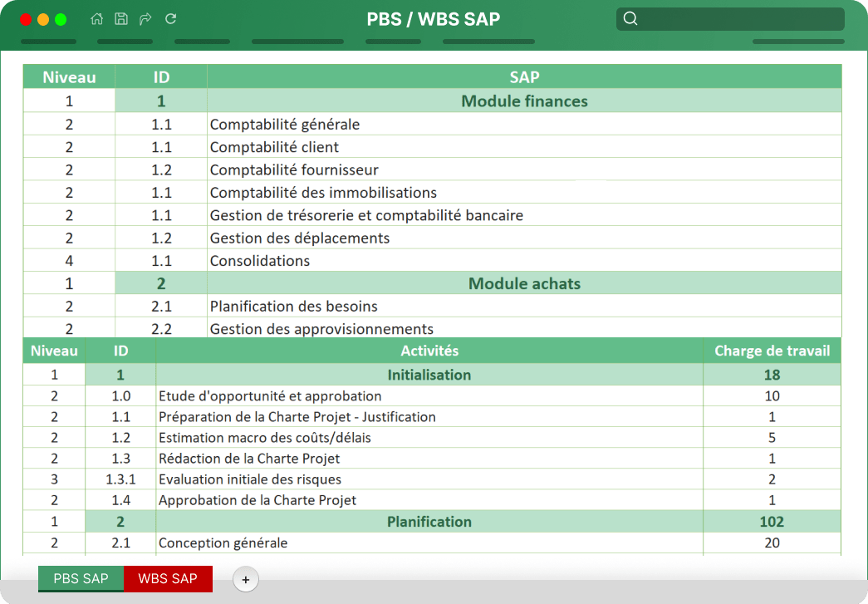Select the 'Conception générale' cell
868x604 pixels.
pyautogui.click(x=429, y=543)
